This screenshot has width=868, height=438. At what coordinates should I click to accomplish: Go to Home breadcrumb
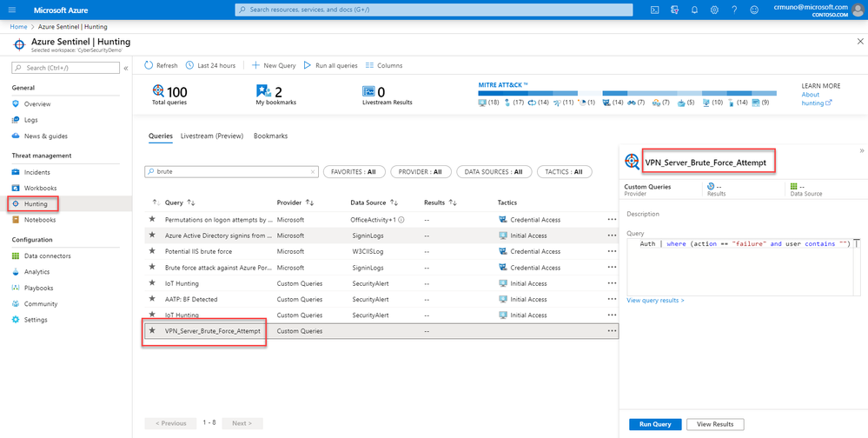pos(19,27)
